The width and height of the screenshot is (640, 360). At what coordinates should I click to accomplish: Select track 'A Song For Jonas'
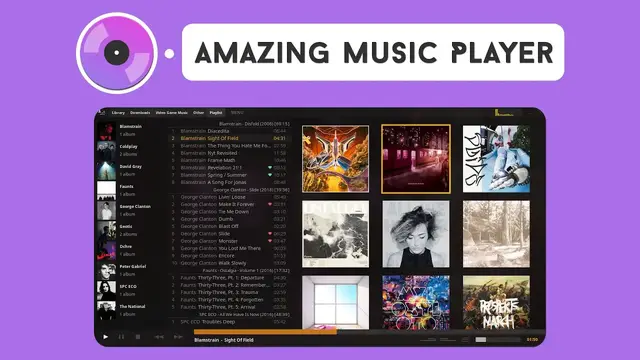point(229,182)
